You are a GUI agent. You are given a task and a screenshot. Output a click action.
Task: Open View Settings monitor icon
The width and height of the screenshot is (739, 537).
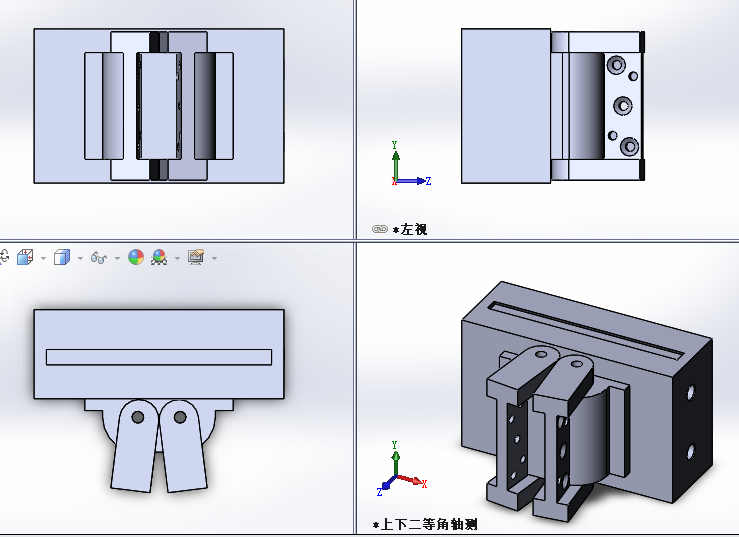tap(196, 257)
